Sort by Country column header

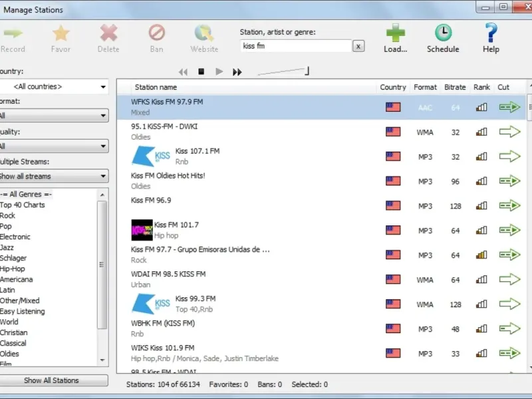[x=393, y=87]
